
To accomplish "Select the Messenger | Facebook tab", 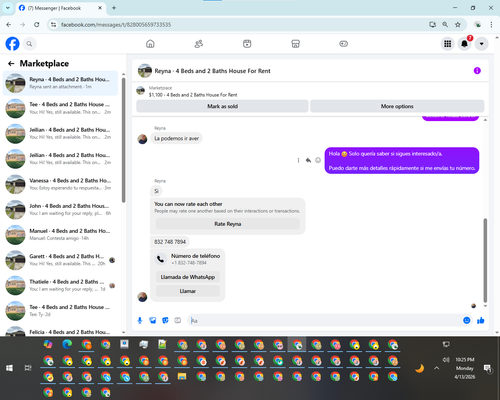I will click(x=61, y=8).
